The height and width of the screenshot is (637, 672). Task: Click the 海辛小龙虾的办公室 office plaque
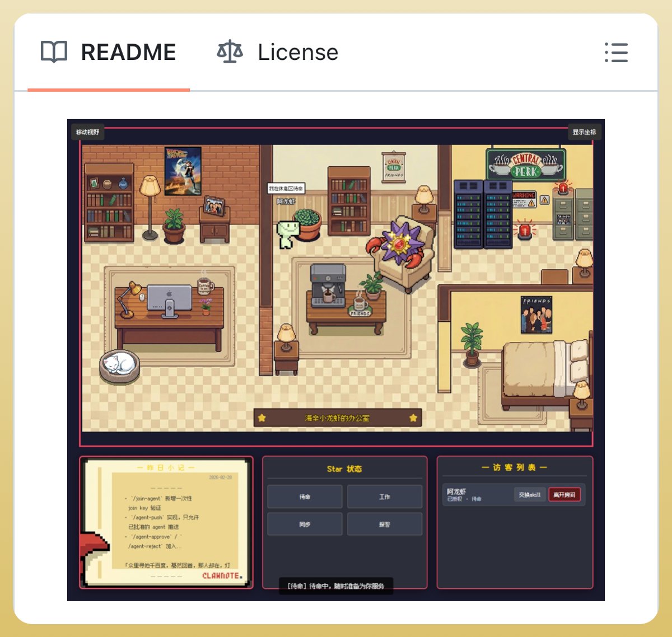pos(337,418)
